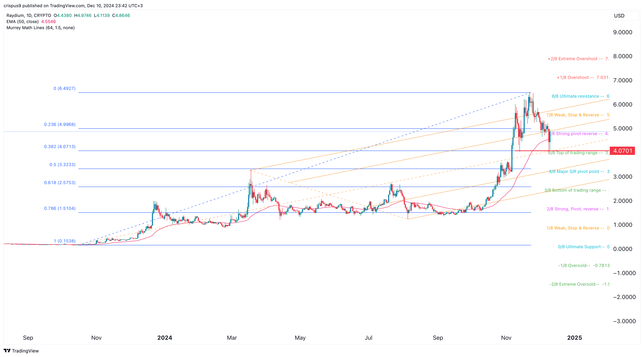Click the 6.0000 price axis tick
This screenshot has width=644, height=357.
[623, 104]
